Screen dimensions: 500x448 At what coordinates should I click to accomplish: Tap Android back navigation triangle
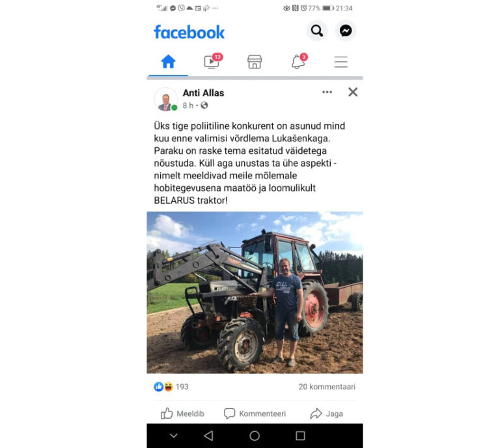click(208, 436)
